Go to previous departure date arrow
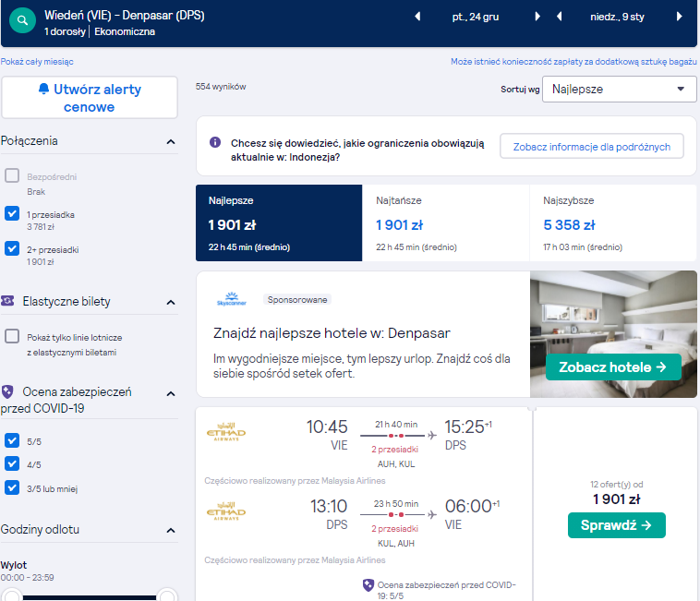 (x=417, y=17)
